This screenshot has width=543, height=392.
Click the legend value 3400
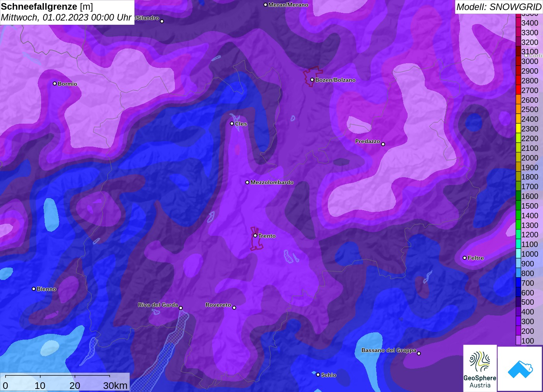530,23
